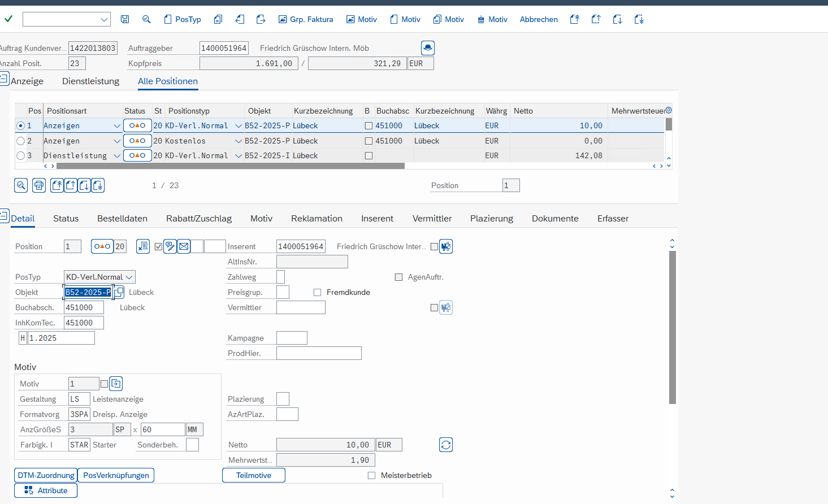The height and width of the screenshot is (504, 828).
Task: Click the last-position icon below the table
Action: (x=98, y=185)
